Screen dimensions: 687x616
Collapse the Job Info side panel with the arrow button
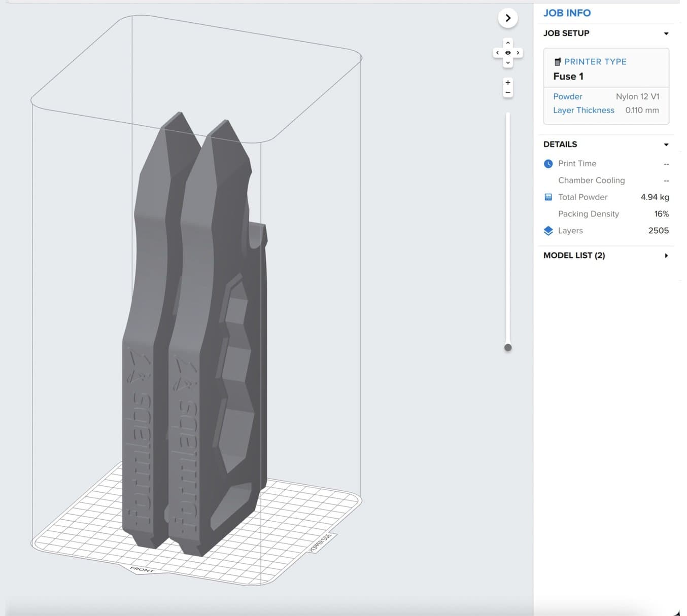tap(508, 18)
